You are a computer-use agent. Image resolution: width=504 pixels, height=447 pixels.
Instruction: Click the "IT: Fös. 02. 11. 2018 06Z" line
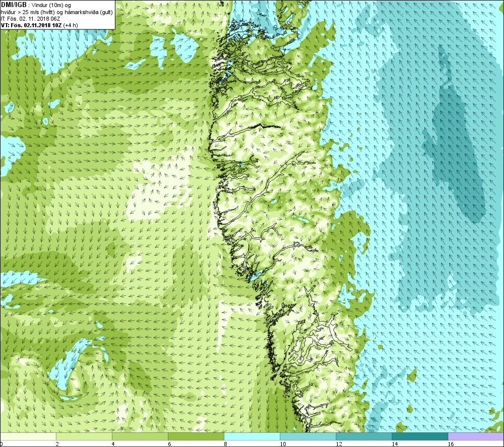31,19
